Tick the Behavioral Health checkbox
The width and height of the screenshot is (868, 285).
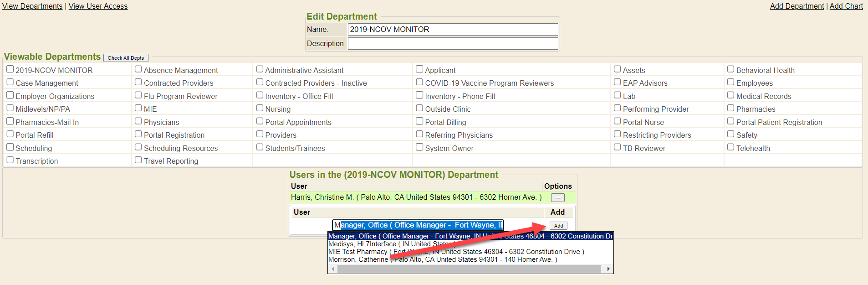[730, 69]
